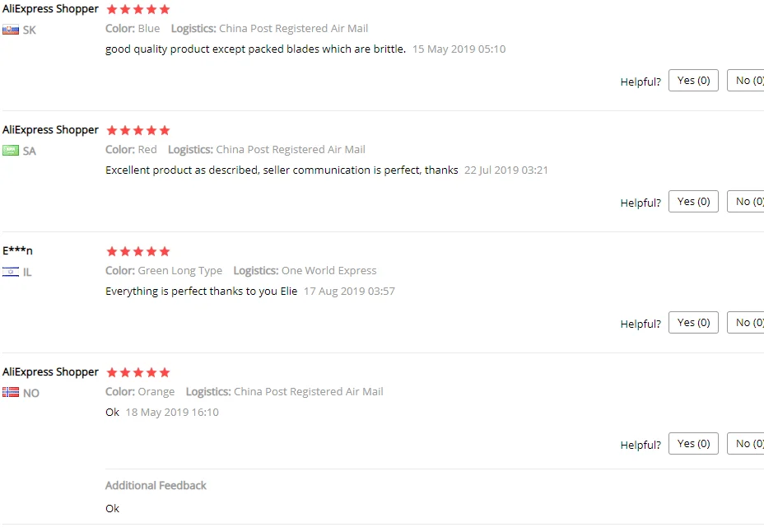Vote Yes on the Norway shopper's Ok review
Image resolution: width=764 pixels, height=532 pixels.
tap(693, 443)
